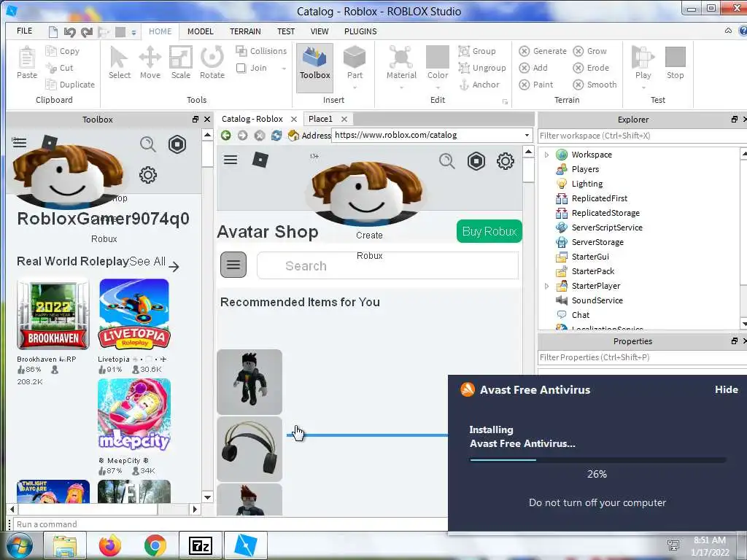747x560 pixels.
Task: Click the Add terrain tool
Action: pos(533,68)
